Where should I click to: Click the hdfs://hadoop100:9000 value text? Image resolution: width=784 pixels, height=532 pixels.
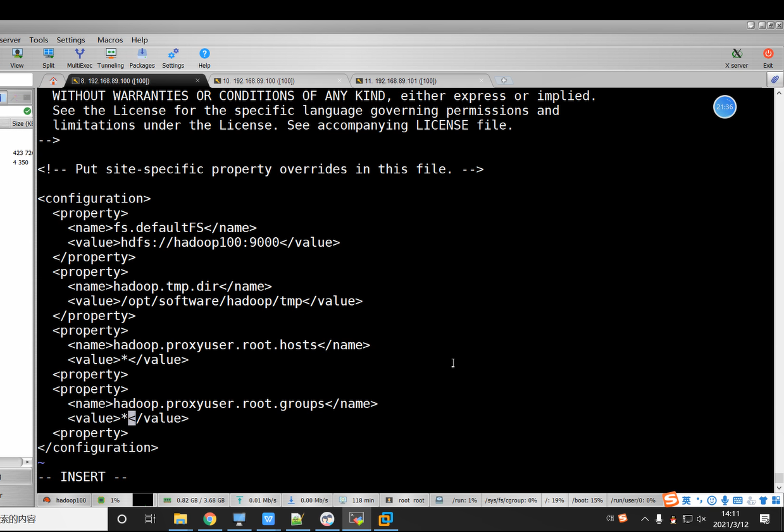[x=200, y=242]
